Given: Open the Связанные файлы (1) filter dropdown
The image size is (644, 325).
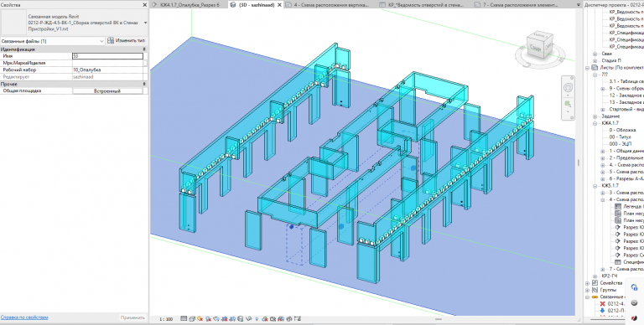Looking at the screenshot, I should point(53,41).
